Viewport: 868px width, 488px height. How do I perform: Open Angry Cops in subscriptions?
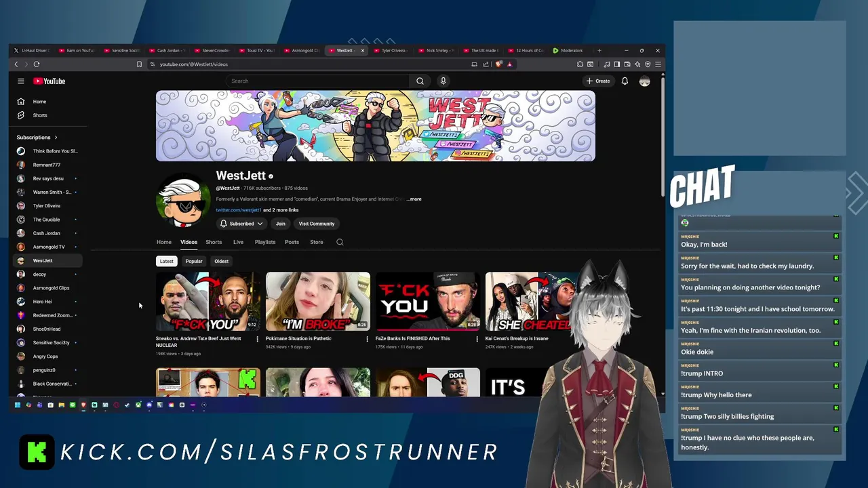[47, 357]
